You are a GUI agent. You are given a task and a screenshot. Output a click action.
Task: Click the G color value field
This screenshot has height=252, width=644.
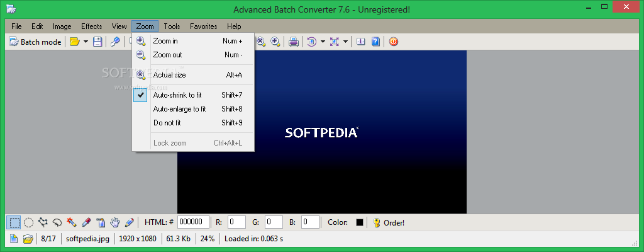[x=274, y=222]
